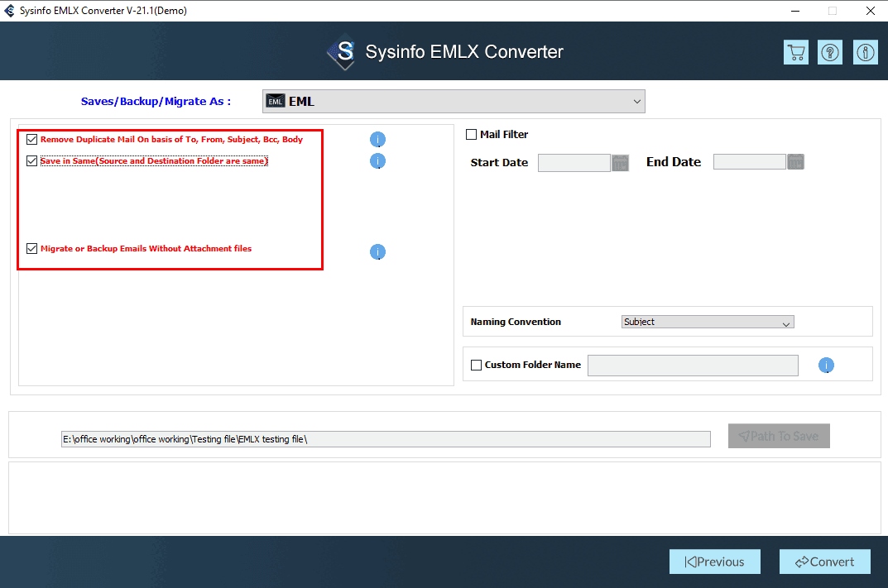Viewport: 888px width, 588px height.
Task: Click the Naming Convention label
Action: point(516,322)
